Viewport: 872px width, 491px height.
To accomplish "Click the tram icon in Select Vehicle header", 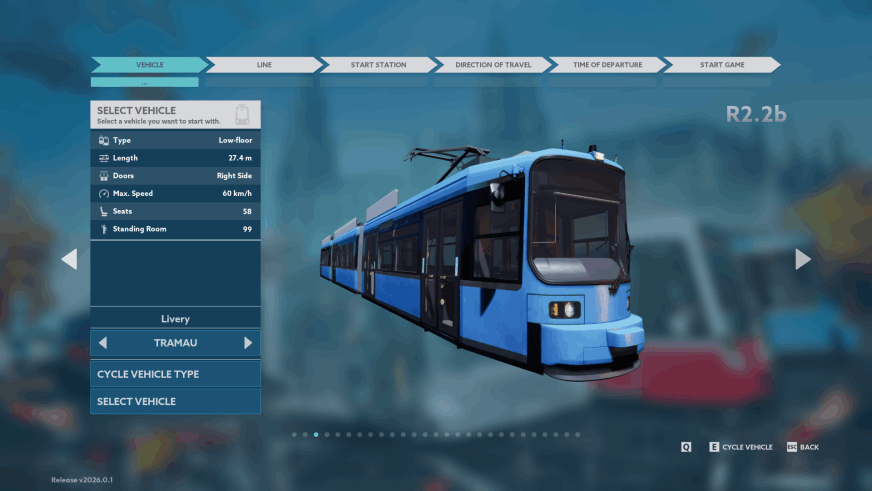I will pyautogui.click(x=242, y=115).
